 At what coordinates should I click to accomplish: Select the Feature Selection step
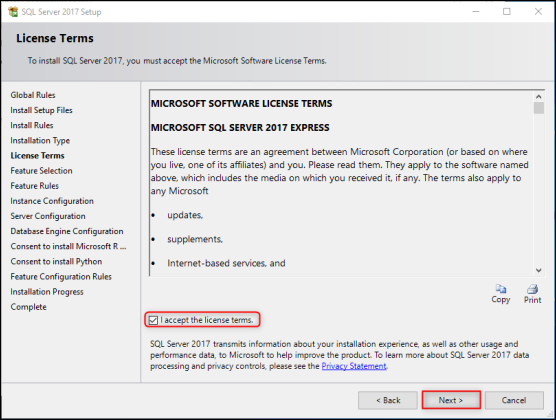[41, 171]
